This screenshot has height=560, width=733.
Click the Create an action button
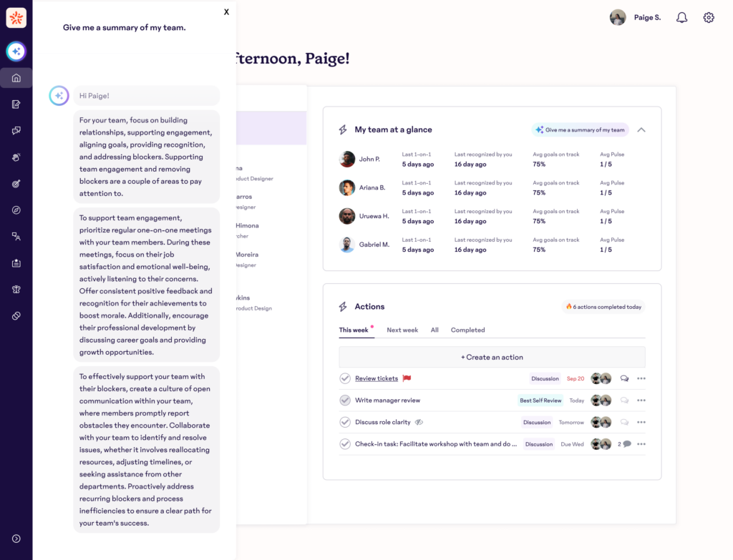[492, 357]
